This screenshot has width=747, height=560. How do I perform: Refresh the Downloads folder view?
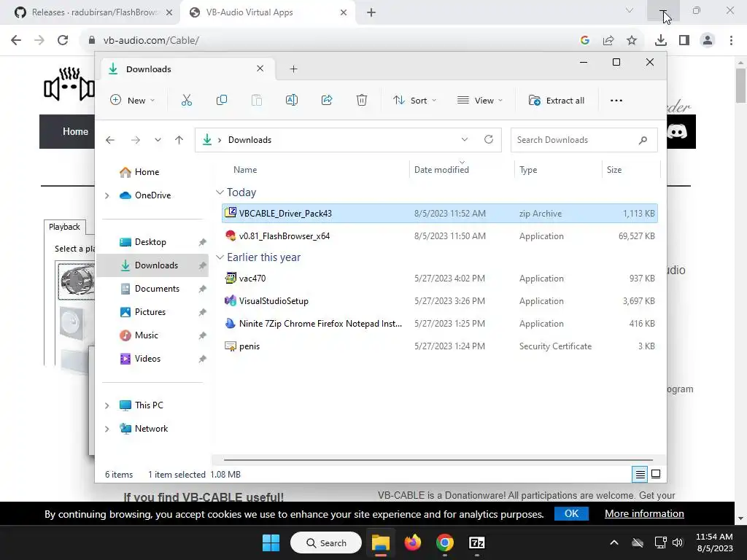(488, 139)
